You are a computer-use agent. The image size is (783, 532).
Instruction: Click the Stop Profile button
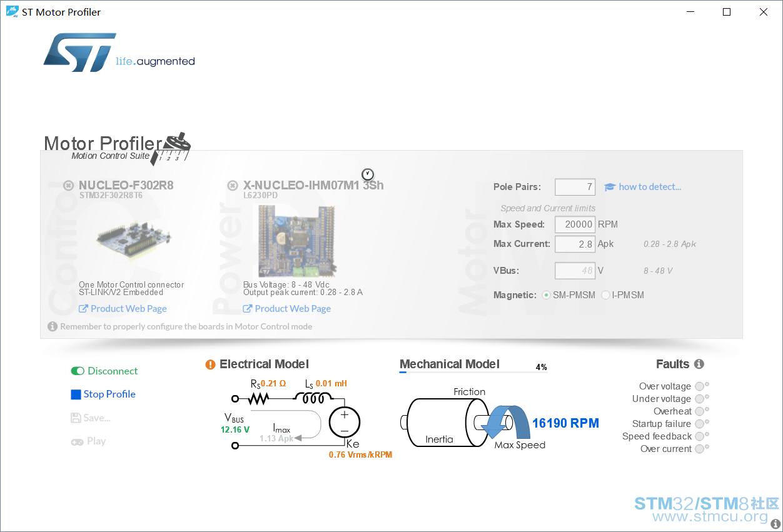(103, 394)
